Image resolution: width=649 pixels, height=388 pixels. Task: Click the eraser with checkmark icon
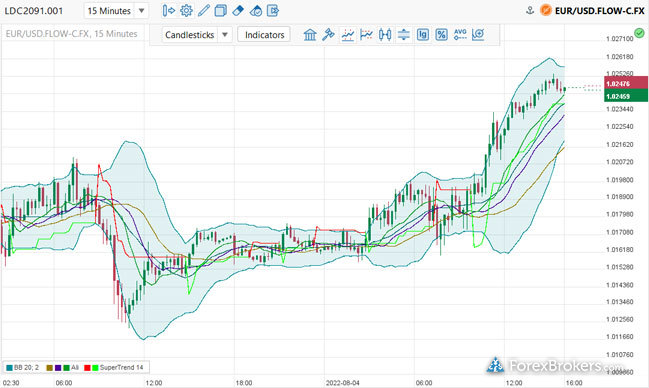tap(256, 10)
